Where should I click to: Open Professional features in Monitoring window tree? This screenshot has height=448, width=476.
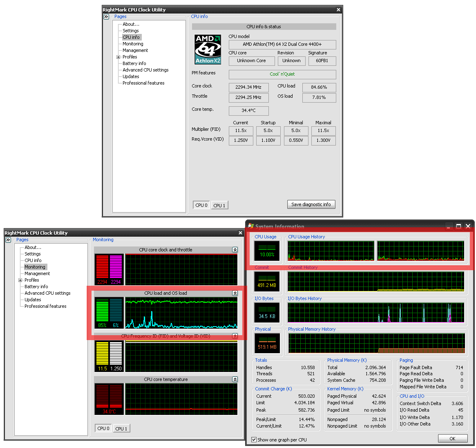pyautogui.click(x=45, y=306)
